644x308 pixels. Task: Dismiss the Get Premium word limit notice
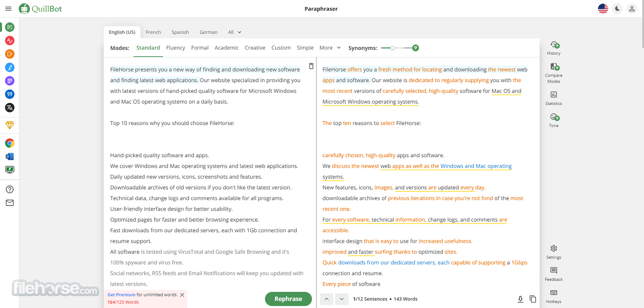(182, 295)
